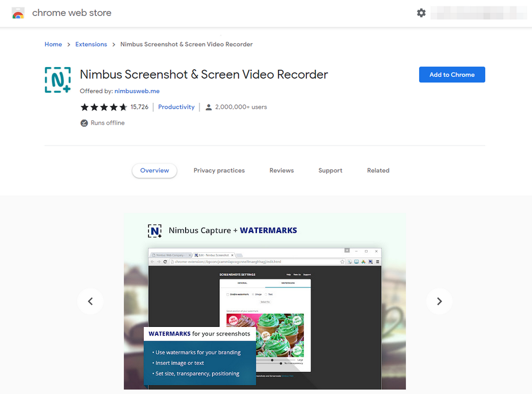Show next screenshot with right arrow

439,301
